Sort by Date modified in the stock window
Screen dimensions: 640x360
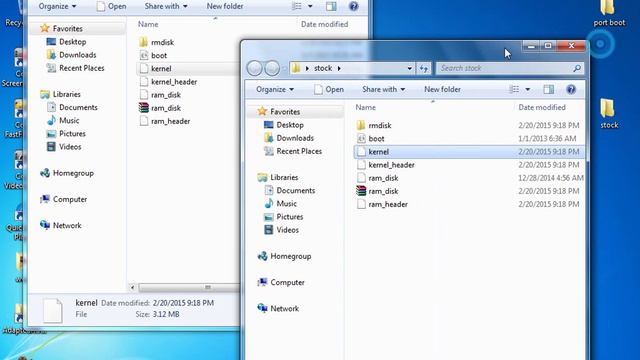click(x=542, y=107)
